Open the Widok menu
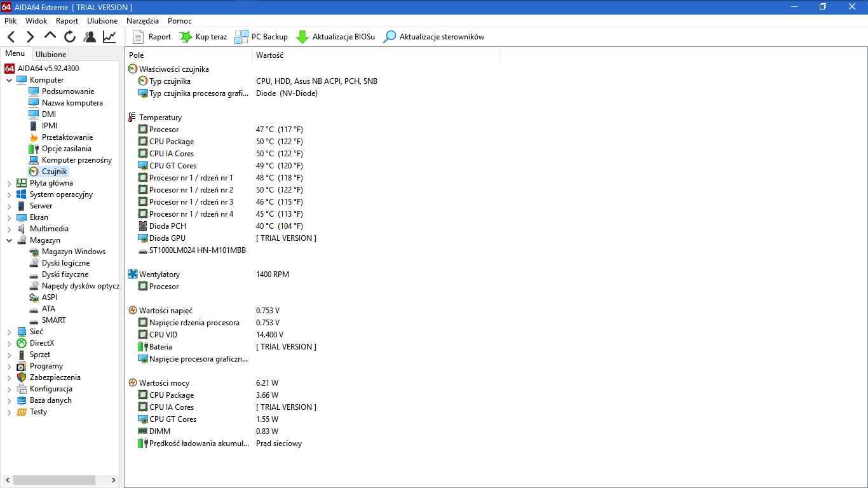 36,20
